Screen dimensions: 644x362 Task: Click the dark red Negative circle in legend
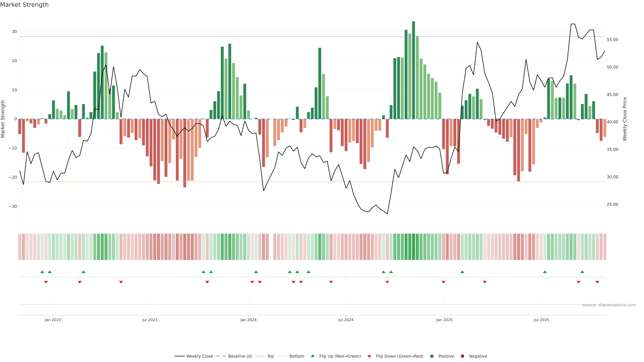point(462,356)
